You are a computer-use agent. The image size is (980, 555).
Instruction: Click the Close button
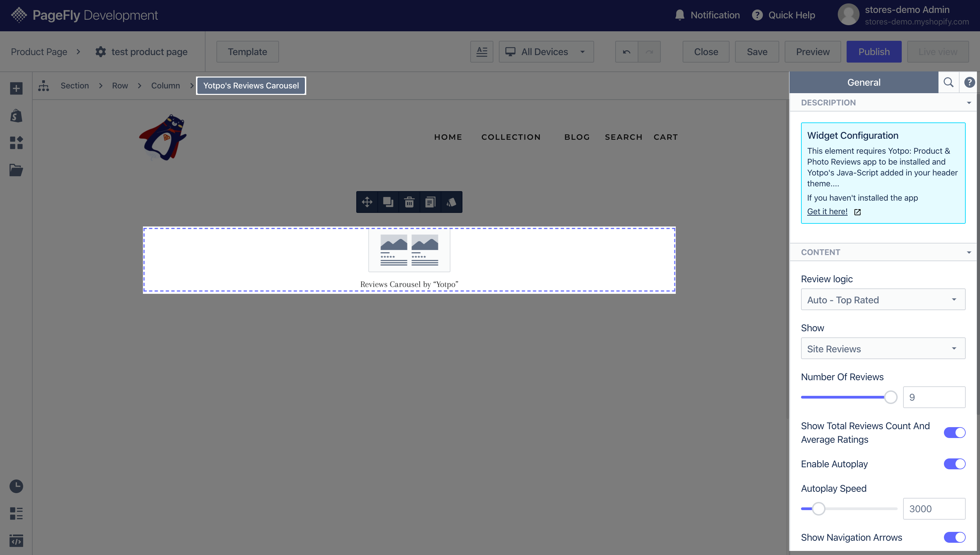coord(706,51)
